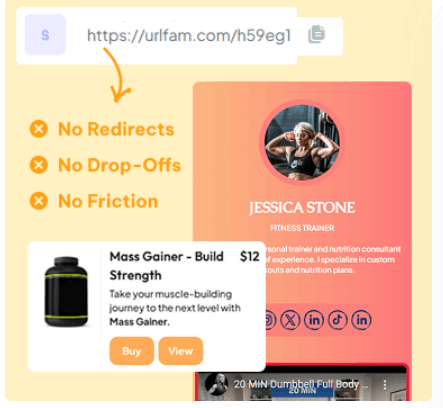Click the JESSICA STONE name heading
The image size is (443, 408).
[302, 208]
